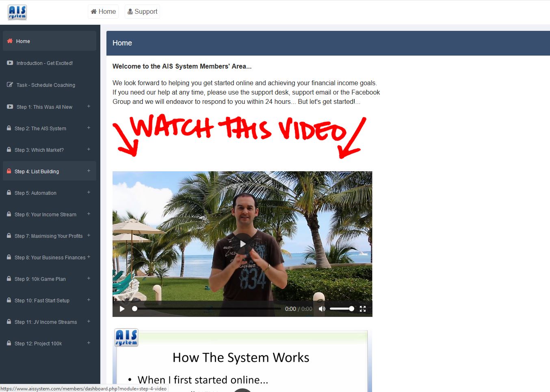Screen dimensions: 550x392
Task: Expand Step 2: The AIS System plus
Action: 89,128
